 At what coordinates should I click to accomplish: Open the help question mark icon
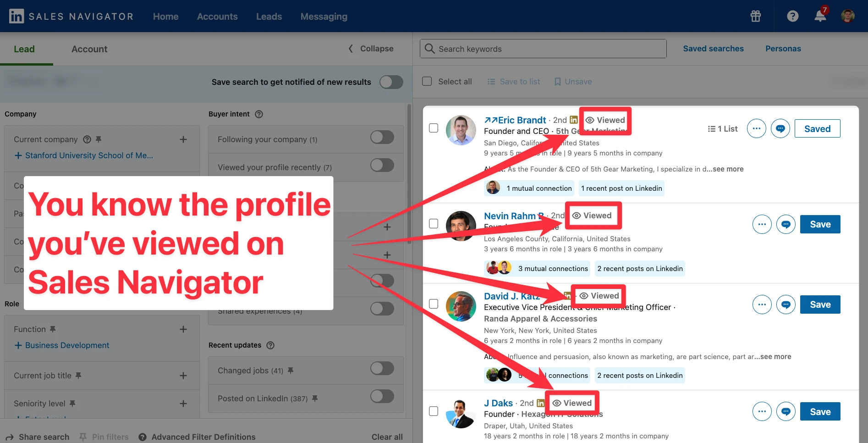[x=793, y=16]
